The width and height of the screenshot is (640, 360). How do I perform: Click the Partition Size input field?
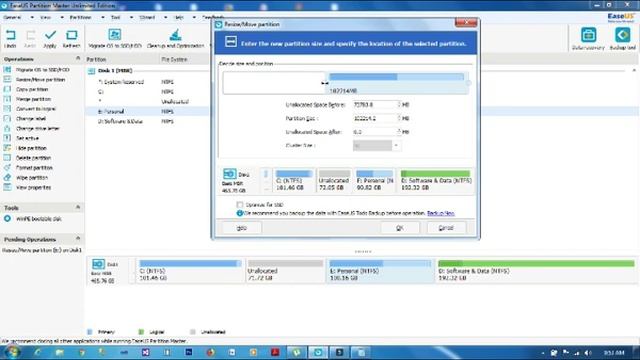(x=375, y=118)
